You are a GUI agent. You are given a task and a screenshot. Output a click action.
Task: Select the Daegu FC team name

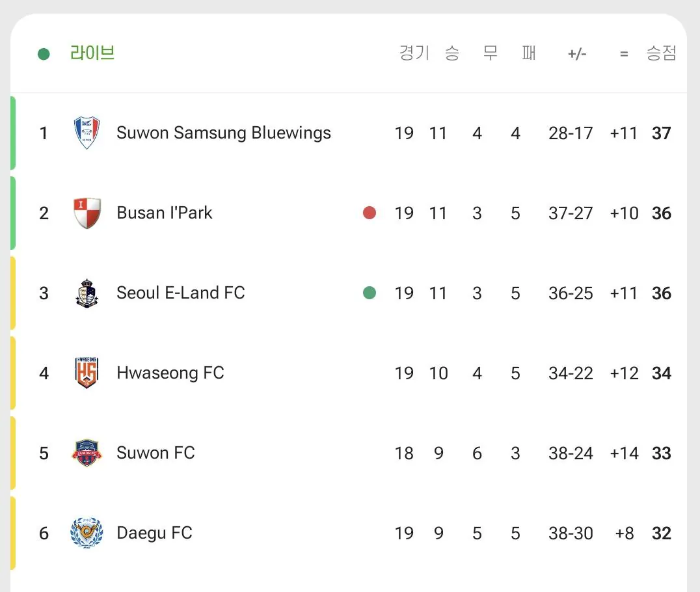click(154, 533)
